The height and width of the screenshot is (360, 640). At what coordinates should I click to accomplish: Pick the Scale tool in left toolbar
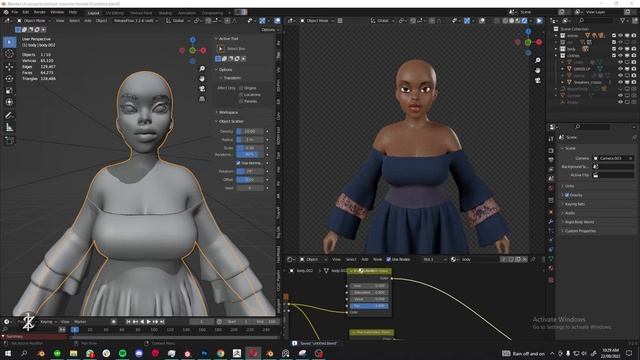pos(9,90)
